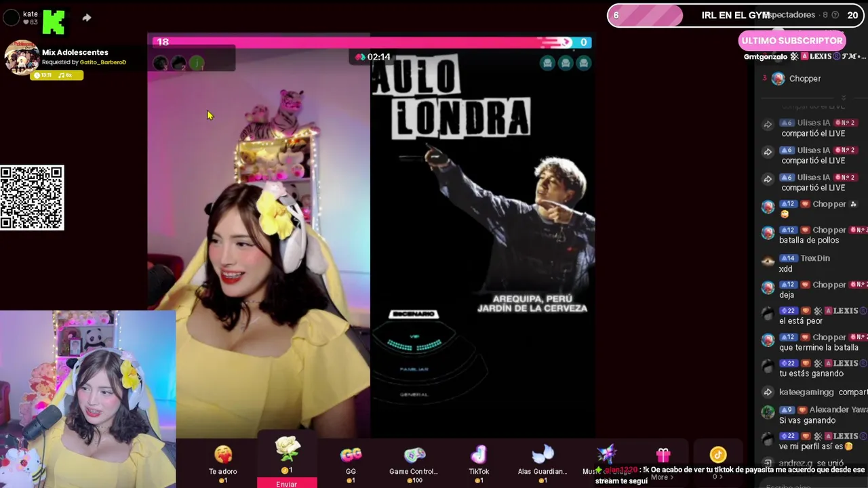The width and height of the screenshot is (868, 488).
Task: Click TrexDin username in chat
Action: coord(815,258)
